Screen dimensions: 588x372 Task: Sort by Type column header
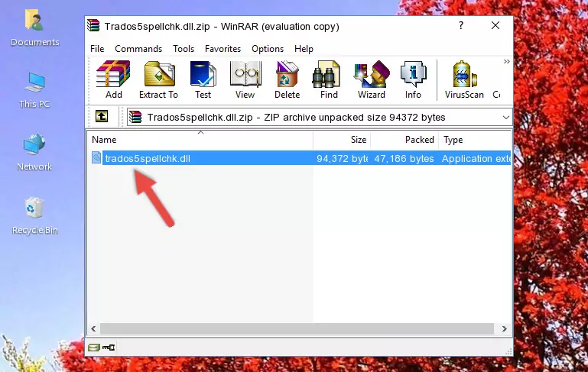(475, 140)
